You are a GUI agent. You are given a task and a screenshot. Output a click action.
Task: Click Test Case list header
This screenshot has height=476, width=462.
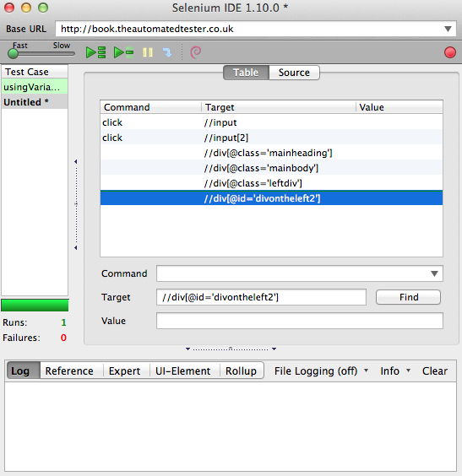point(35,72)
